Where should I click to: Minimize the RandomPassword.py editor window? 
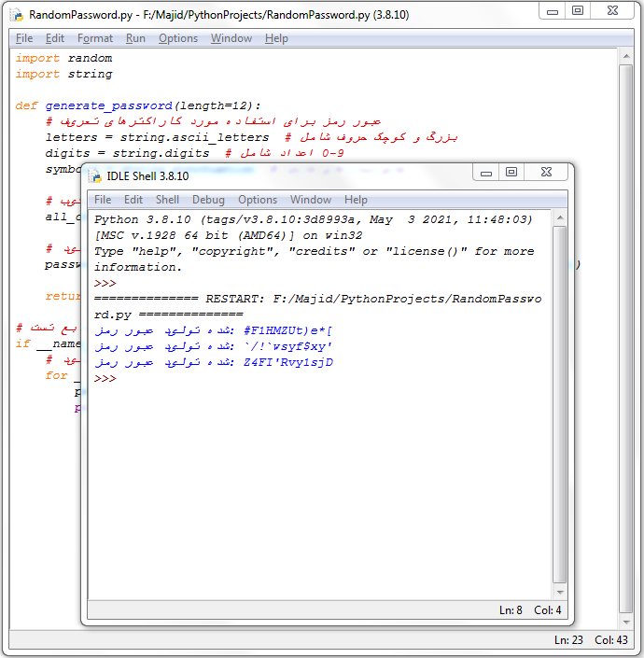point(553,11)
